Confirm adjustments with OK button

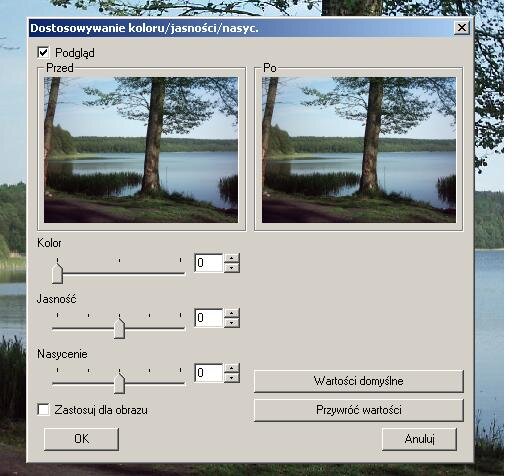[81, 439]
